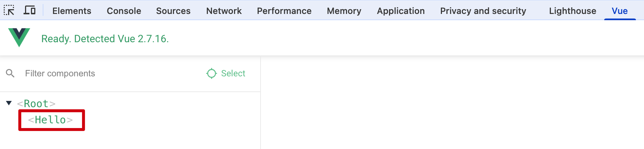The height and width of the screenshot is (149, 644).
Task: Open the Elements tab
Action: [72, 11]
